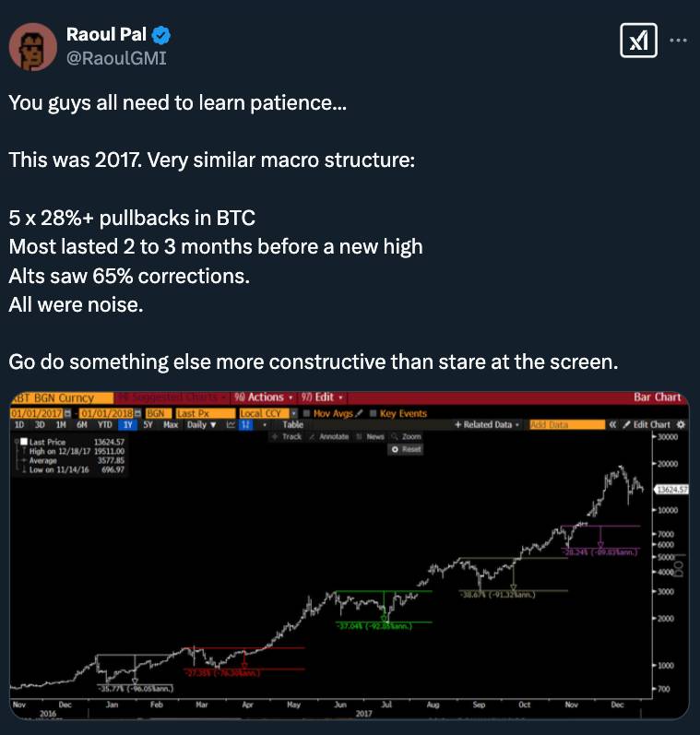Click the blue verified badge
700x735 pixels.
pyautogui.click(x=161, y=35)
